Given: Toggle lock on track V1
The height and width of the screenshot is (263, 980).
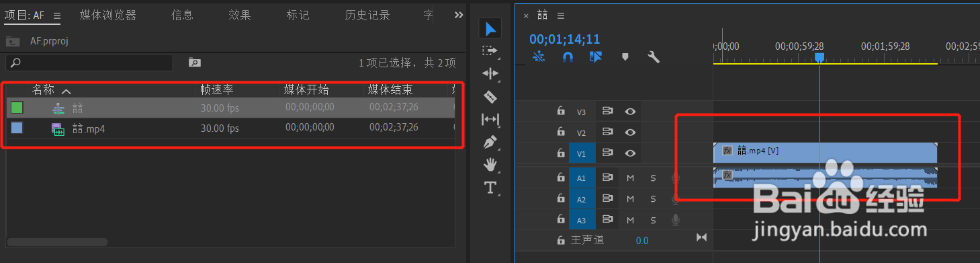Looking at the screenshot, I should coord(561,153).
